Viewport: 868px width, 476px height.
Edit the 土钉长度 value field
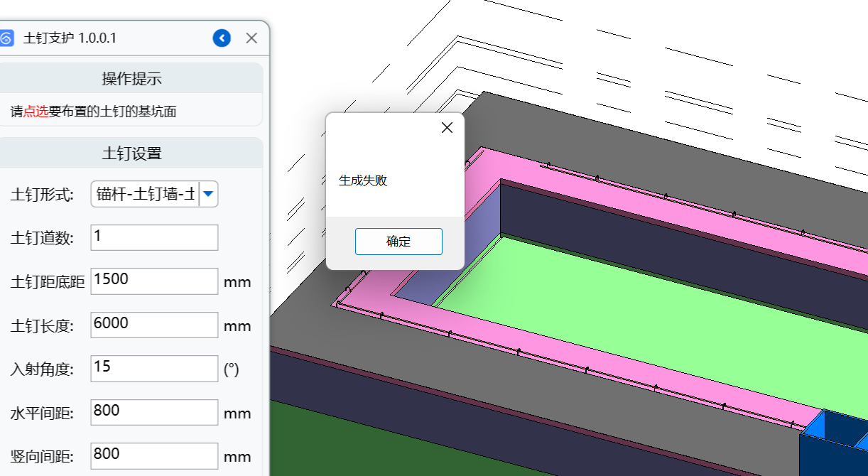[154, 325]
